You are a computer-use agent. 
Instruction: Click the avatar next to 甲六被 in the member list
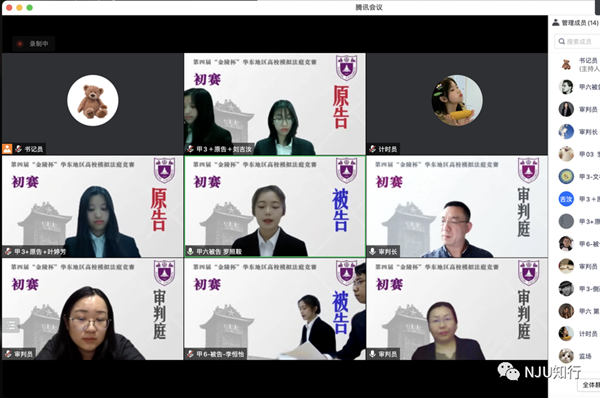pyautogui.click(x=566, y=87)
